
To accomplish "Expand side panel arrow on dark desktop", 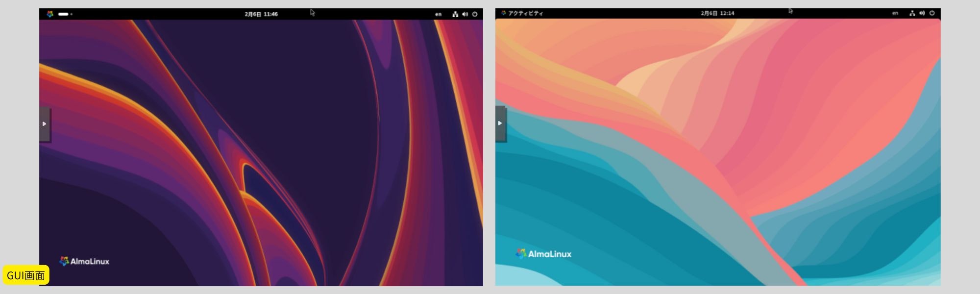I will coord(45,124).
